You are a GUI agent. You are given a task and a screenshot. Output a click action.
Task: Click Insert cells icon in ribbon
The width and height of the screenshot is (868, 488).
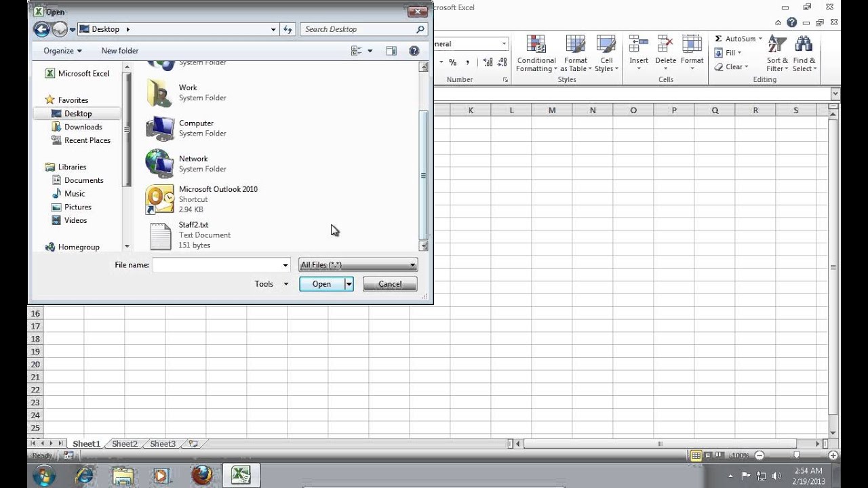pos(639,45)
